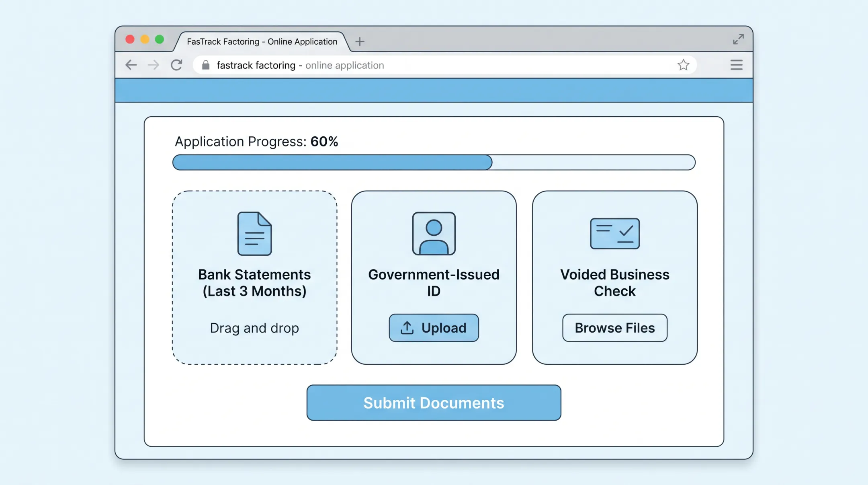Select the FasTrack Factoring - Online Application tab
This screenshot has width=868, height=485.
[x=262, y=42]
